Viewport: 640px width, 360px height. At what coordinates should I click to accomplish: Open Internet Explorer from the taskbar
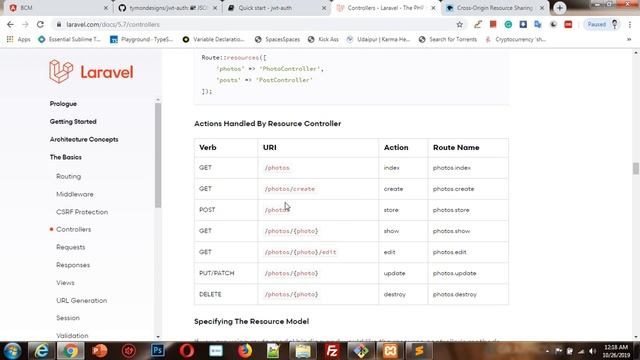(41, 351)
